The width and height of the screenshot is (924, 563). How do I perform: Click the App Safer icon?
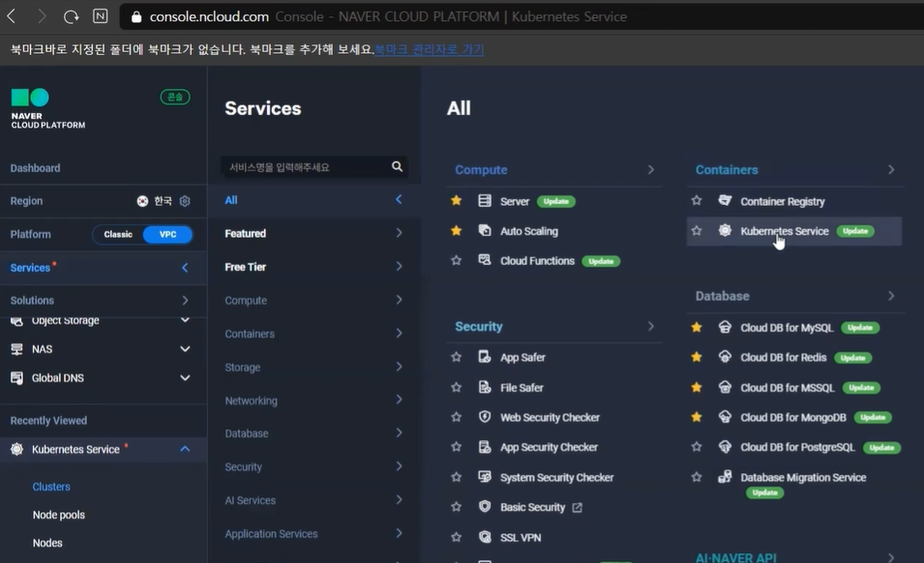click(485, 357)
